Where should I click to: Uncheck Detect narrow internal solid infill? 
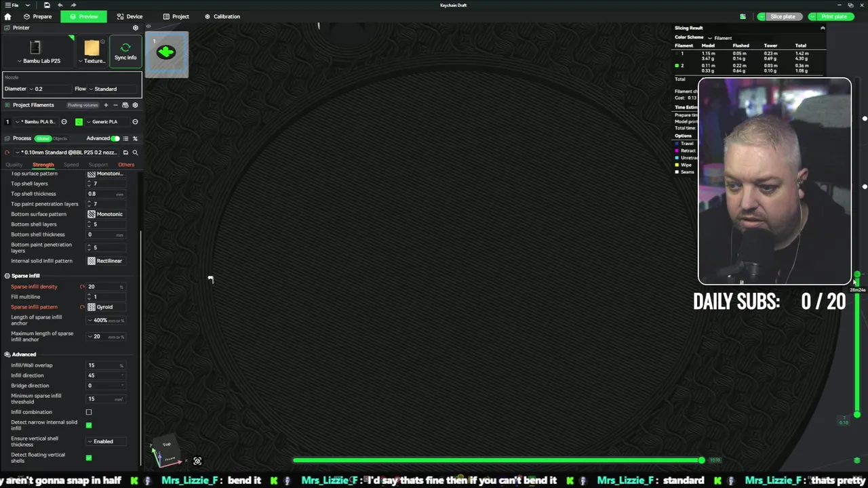point(89,425)
